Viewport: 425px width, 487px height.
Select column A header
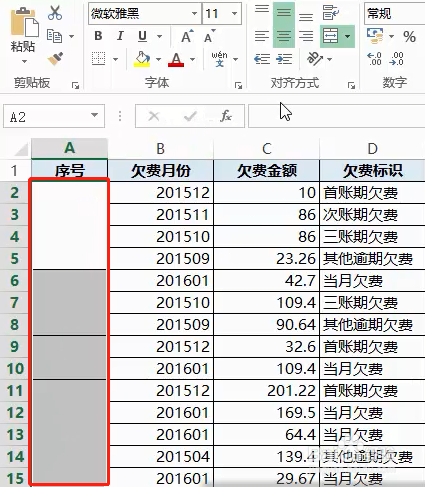click(69, 148)
